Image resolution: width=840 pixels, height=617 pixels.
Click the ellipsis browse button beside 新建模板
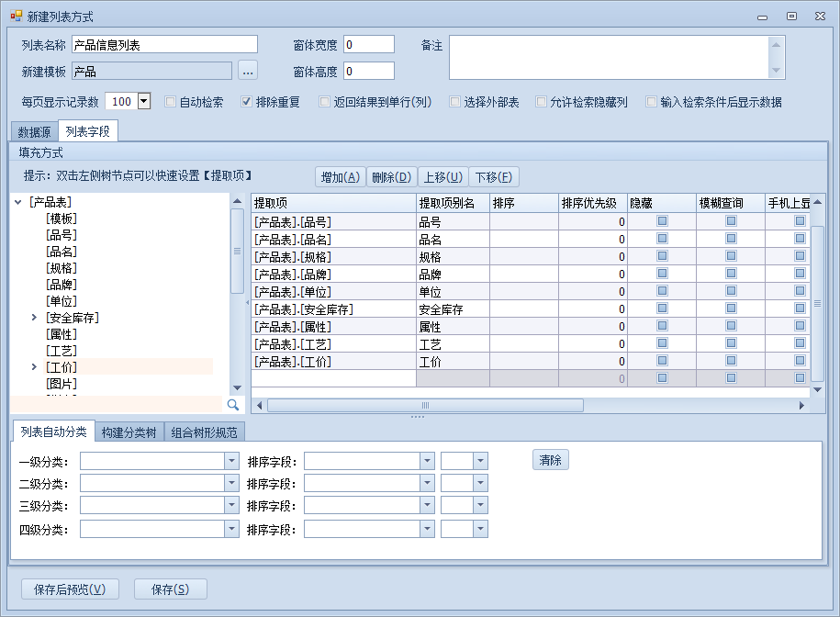pos(248,72)
